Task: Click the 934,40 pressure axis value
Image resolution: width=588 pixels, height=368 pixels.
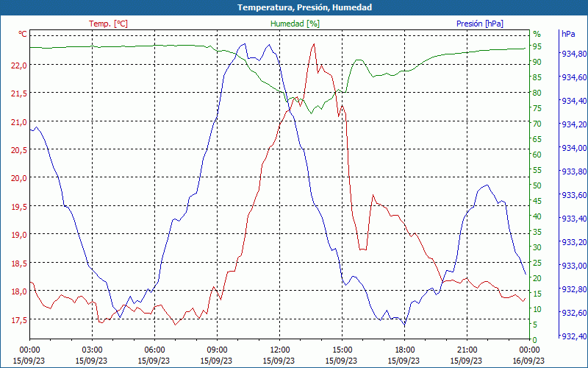Action: (574, 101)
